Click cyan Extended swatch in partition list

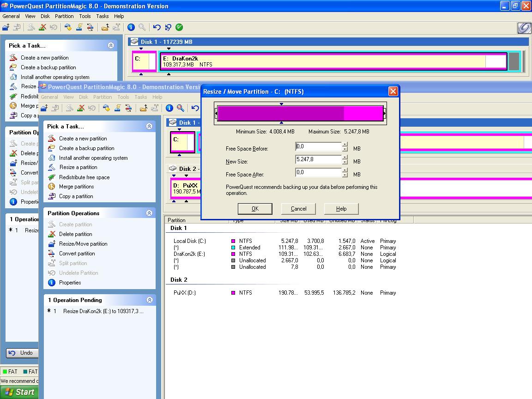(x=233, y=248)
